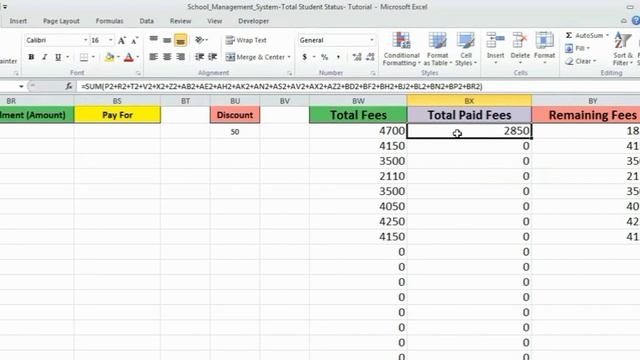Align text left
This screenshot has height=360, width=640.
pyautogui.click(x=153, y=57)
